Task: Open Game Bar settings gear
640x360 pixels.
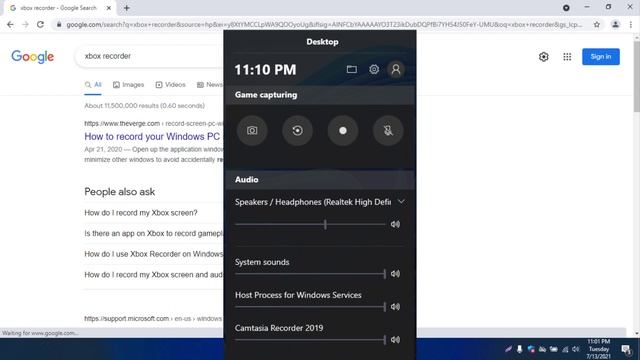Action: click(x=374, y=69)
